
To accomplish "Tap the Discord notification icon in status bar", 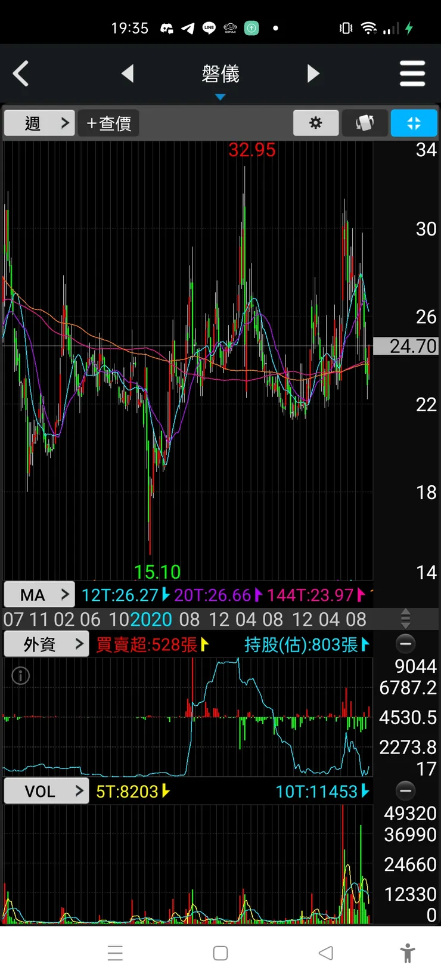I will [x=167, y=28].
